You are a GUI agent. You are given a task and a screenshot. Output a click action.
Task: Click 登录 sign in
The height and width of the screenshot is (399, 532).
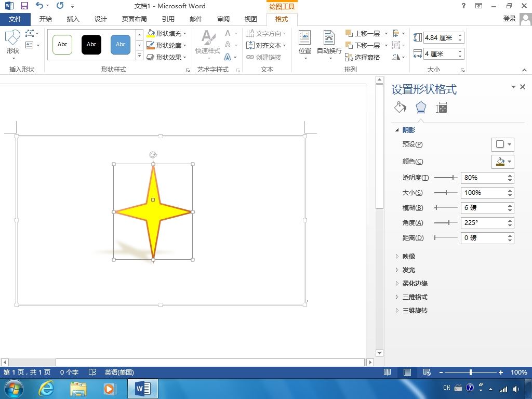tap(509, 19)
